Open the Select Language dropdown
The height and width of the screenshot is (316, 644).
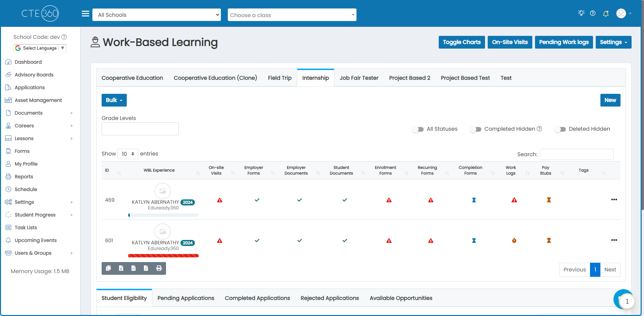click(x=40, y=48)
